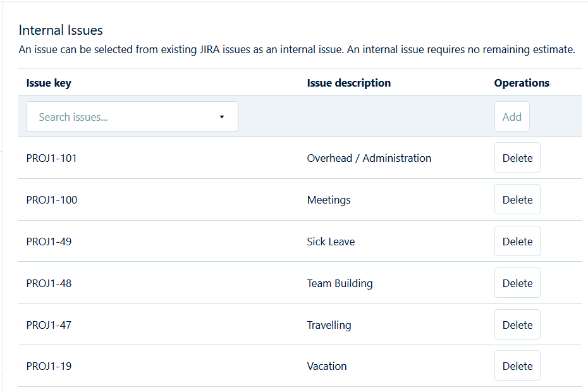
Task: Click the dropdown arrow in the issue search box
Action: click(x=221, y=117)
